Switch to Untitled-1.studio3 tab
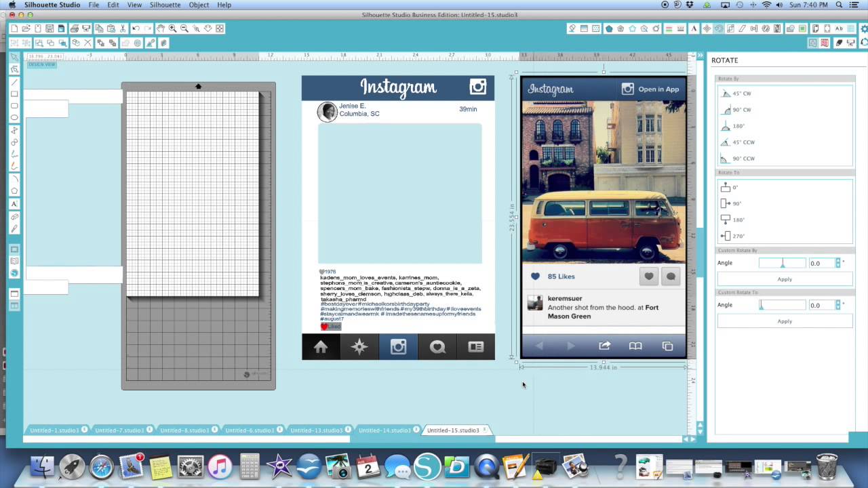The width and height of the screenshot is (868, 488). [54, 430]
